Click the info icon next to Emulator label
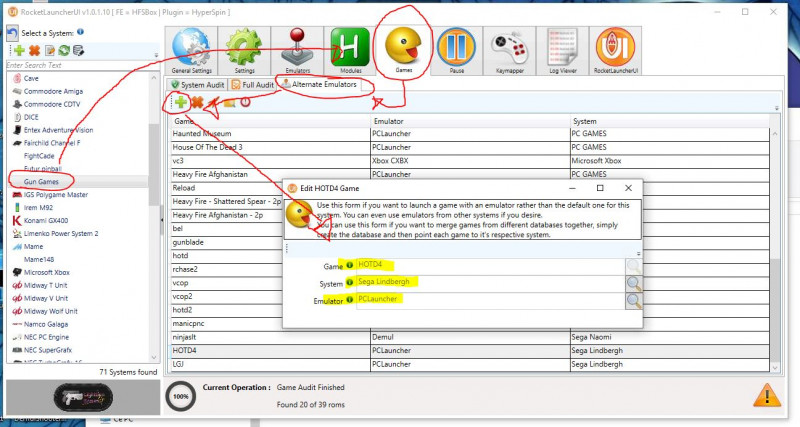Screen dimensions: 800x427 [349, 299]
